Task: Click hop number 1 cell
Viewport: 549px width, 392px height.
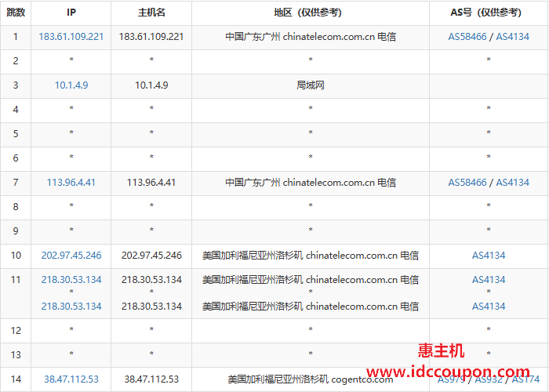Action: pos(16,37)
